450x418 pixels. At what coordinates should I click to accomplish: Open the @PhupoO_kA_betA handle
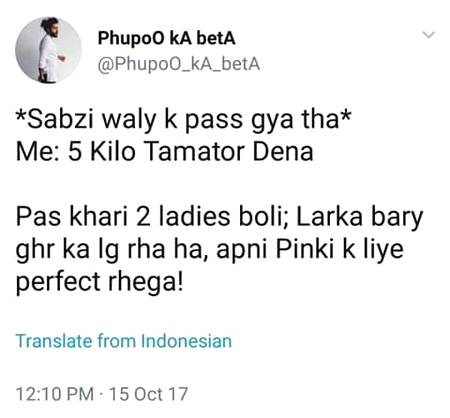[179, 64]
